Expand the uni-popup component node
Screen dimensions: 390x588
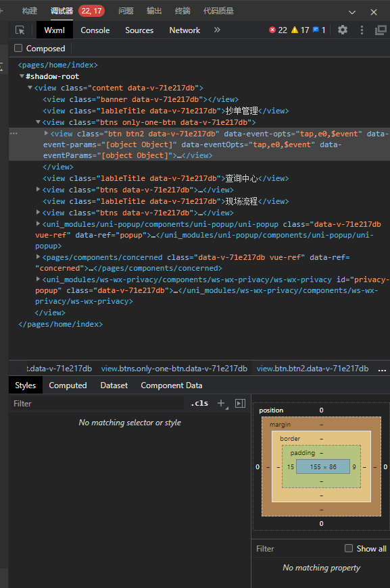[x=38, y=224]
